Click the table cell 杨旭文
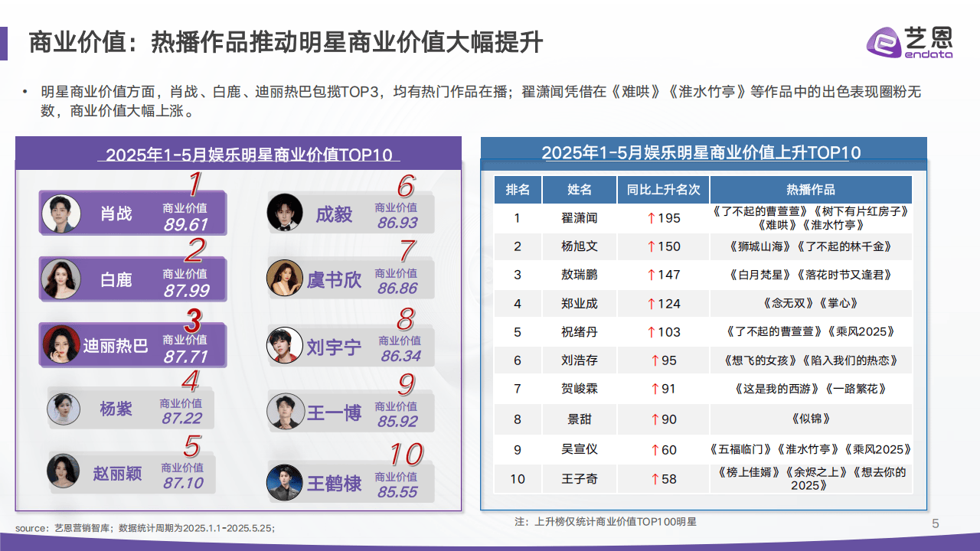 580,246
